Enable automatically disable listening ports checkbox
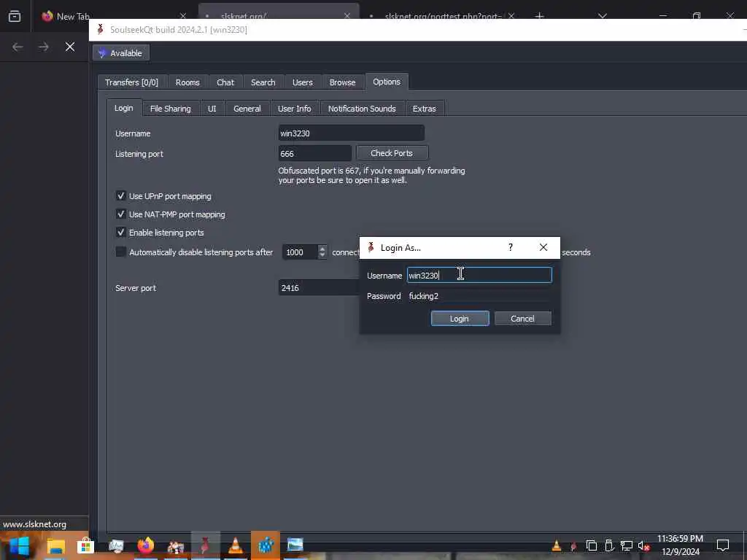The width and height of the screenshot is (747, 560). [120, 252]
